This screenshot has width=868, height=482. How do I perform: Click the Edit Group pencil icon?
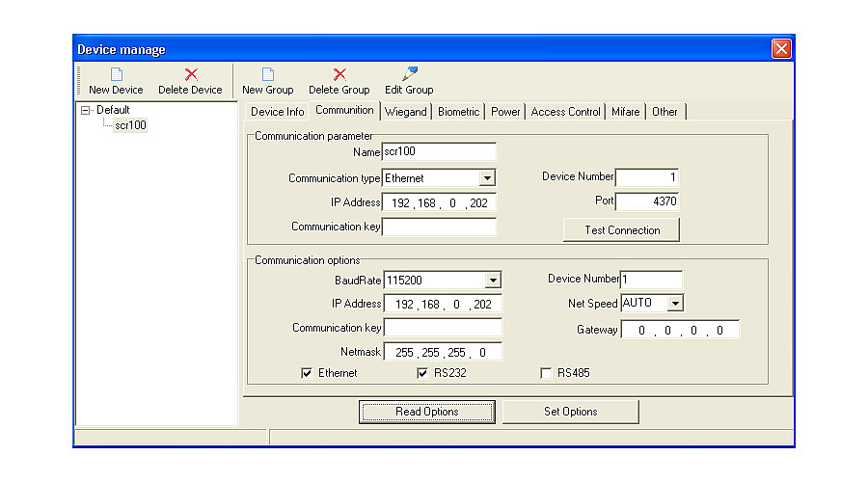pos(409,74)
